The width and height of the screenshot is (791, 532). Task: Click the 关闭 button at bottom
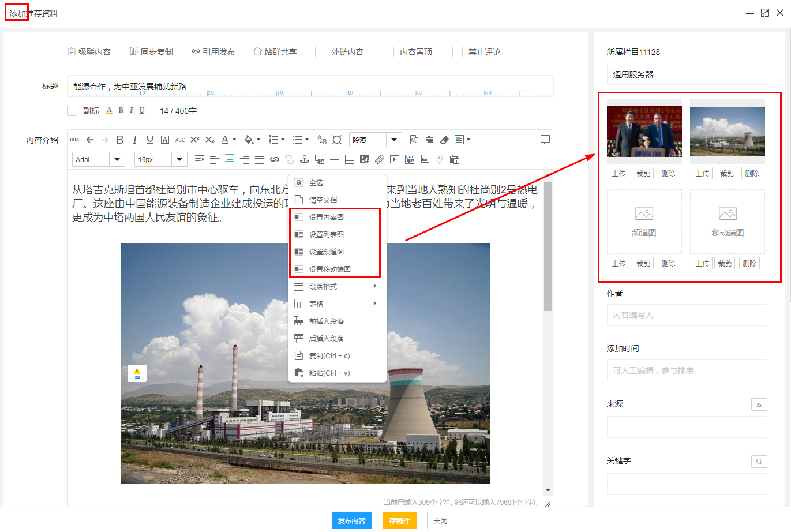coord(440,520)
